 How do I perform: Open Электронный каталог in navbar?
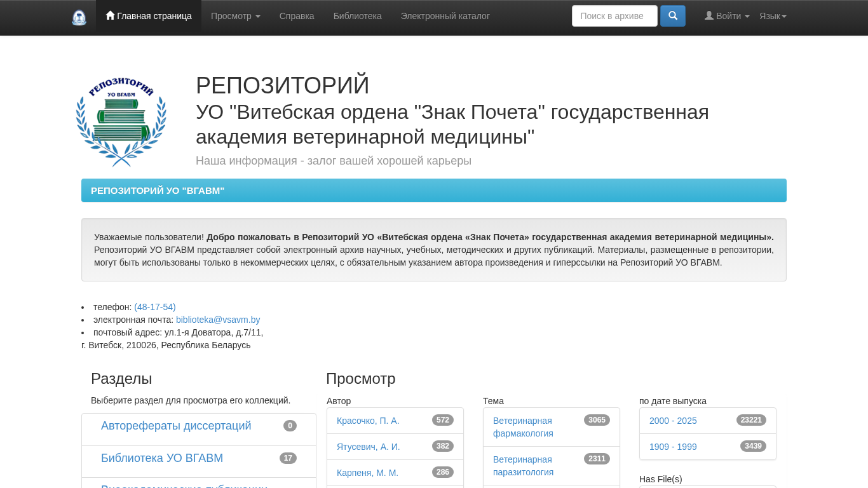[x=445, y=16]
